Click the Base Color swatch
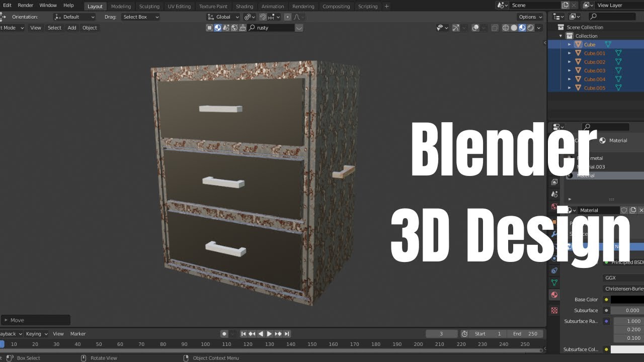Image resolution: width=644 pixels, height=362 pixels. tap(627, 300)
